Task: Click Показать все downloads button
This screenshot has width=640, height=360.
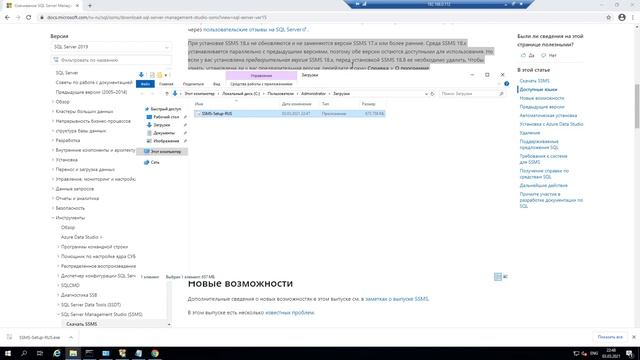Action: click(x=610, y=337)
